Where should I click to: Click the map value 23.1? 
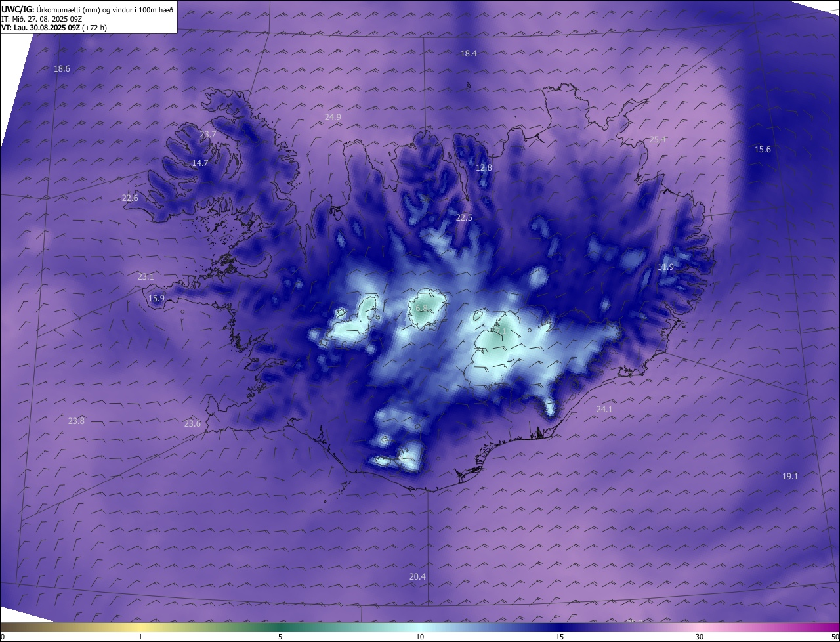[x=146, y=277]
